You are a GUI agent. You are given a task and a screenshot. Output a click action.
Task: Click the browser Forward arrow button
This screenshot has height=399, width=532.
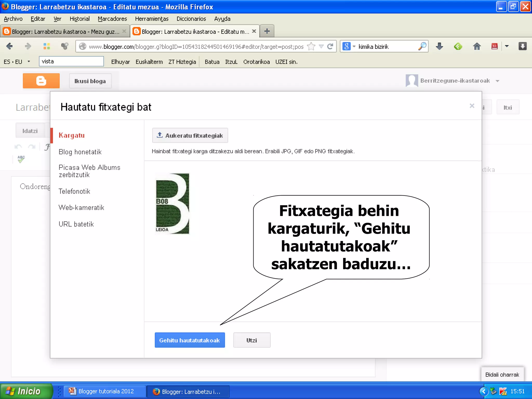pyautogui.click(x=28, y=46)
